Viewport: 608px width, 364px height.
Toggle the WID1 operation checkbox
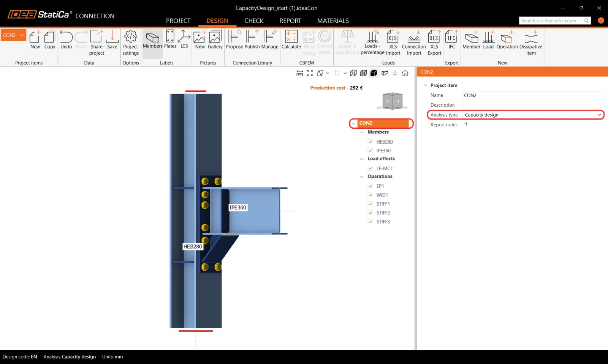[370, 195]
